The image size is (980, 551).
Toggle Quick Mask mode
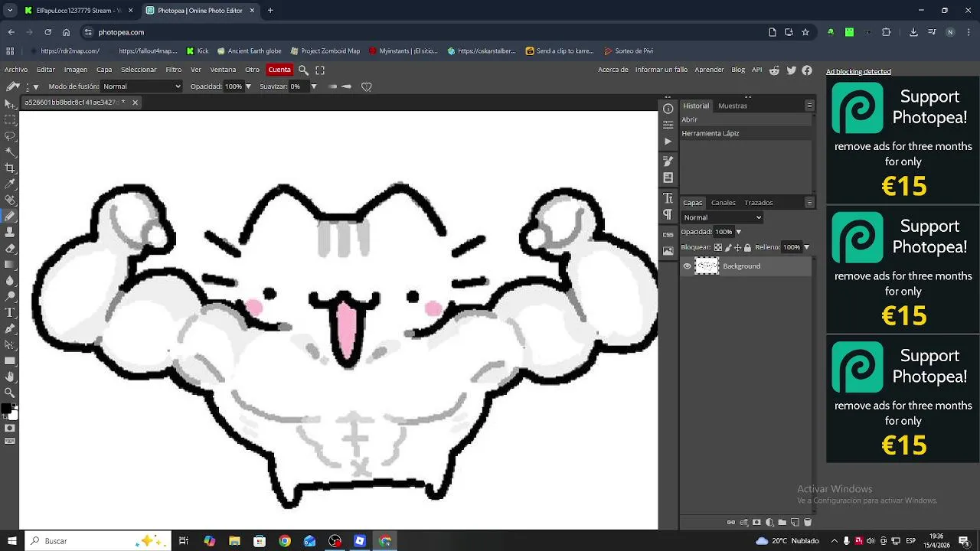coord(10,428)
